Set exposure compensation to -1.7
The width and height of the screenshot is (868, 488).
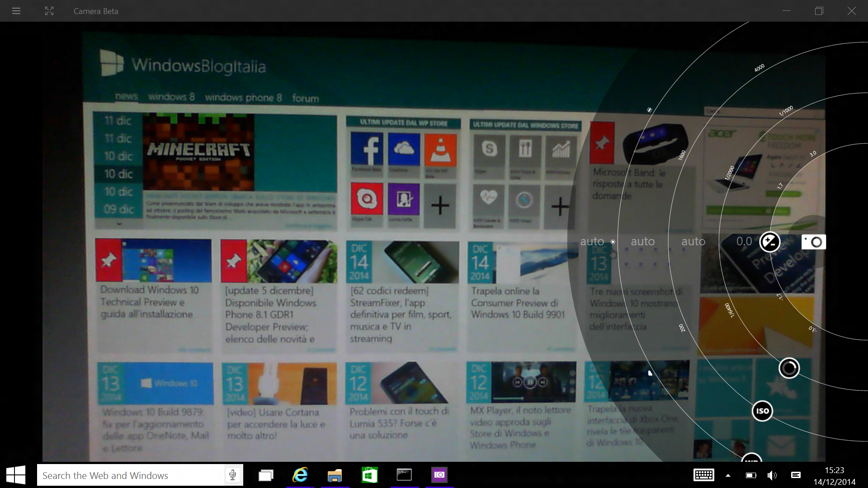(780, 297)
